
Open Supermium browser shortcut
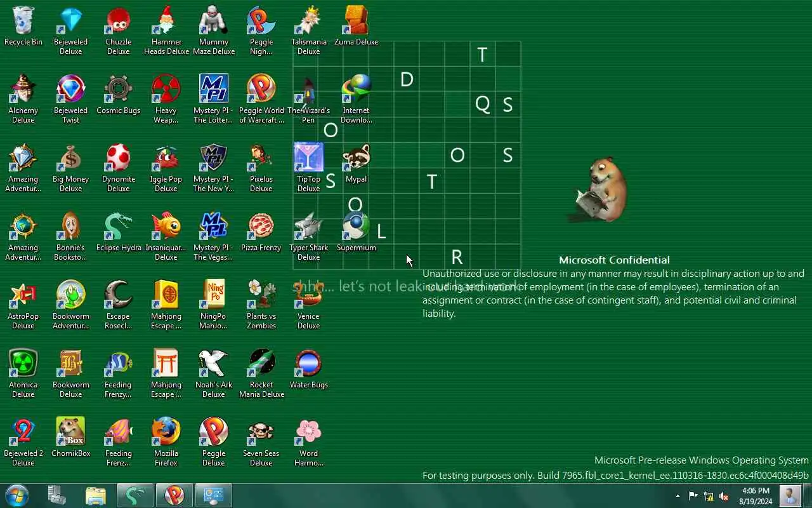[357, 232]
